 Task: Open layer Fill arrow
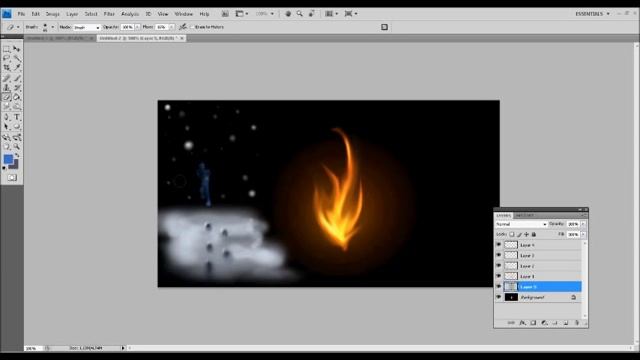[x=583, y=234]
